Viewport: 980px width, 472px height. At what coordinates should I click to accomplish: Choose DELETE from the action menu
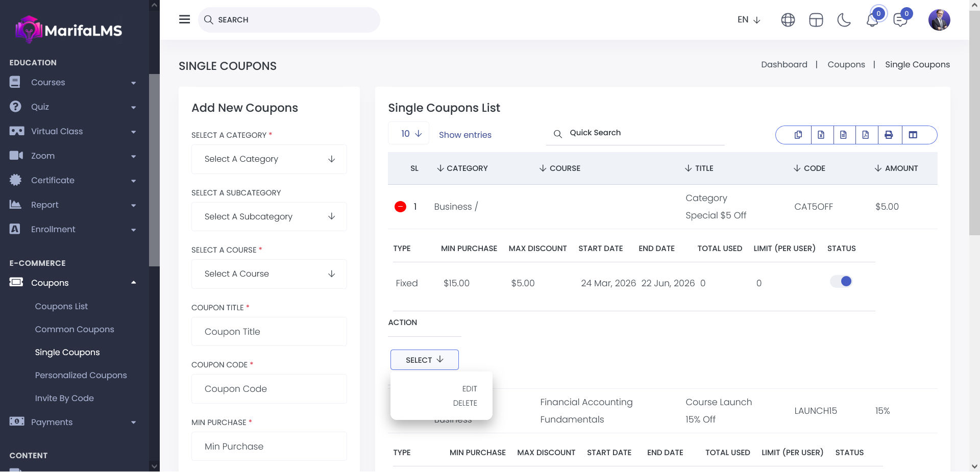pyautogui.click(x=464, y=403)
